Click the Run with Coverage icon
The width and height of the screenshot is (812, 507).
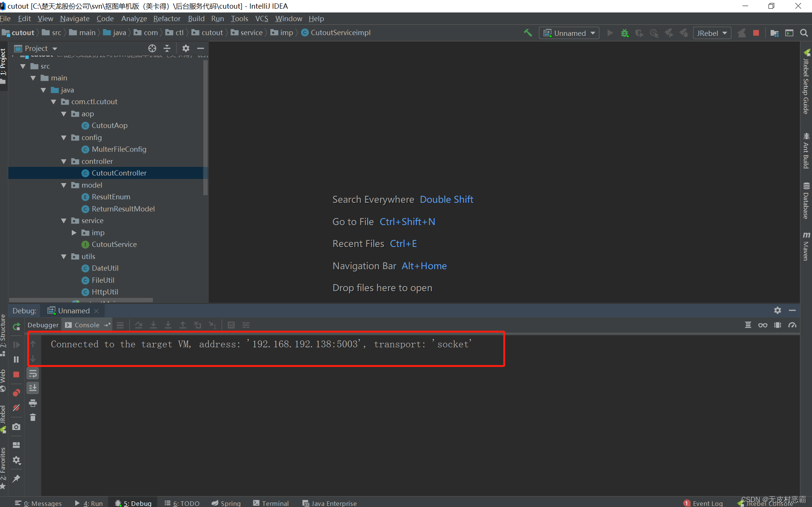(x=639, y=33)
